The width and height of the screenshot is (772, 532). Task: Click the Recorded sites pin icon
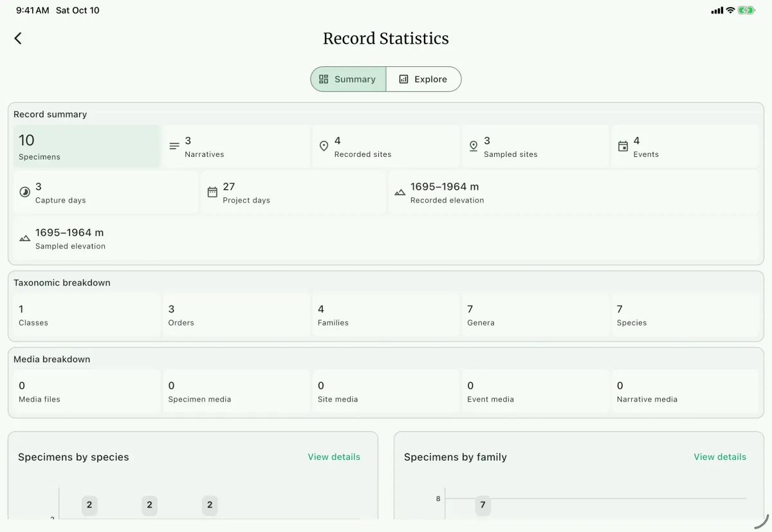coord(324,147)
